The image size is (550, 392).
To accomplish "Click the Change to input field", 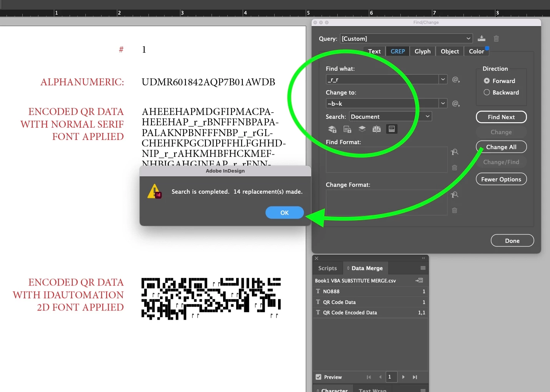I will 382,103.
